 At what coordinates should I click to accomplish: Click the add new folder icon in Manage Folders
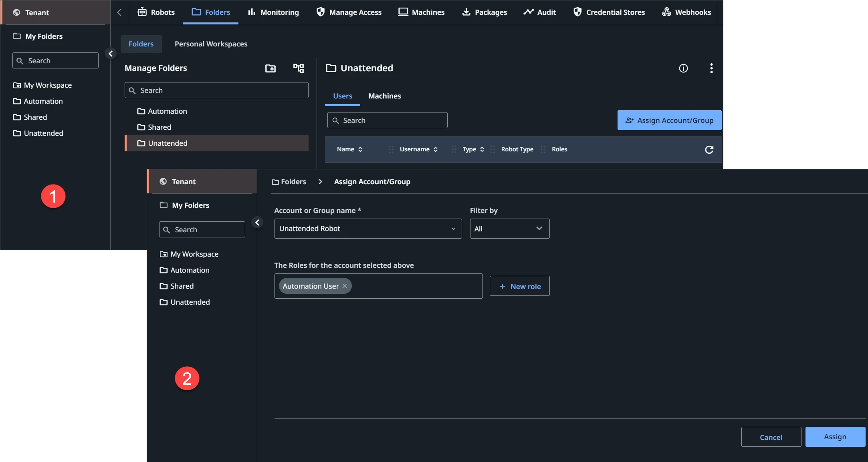pos(270,68)
